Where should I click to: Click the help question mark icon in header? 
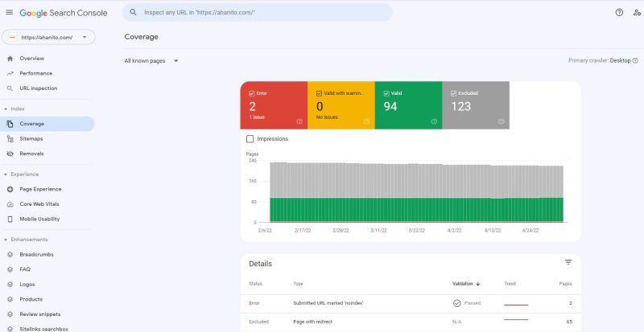click(x=619, y=13)
